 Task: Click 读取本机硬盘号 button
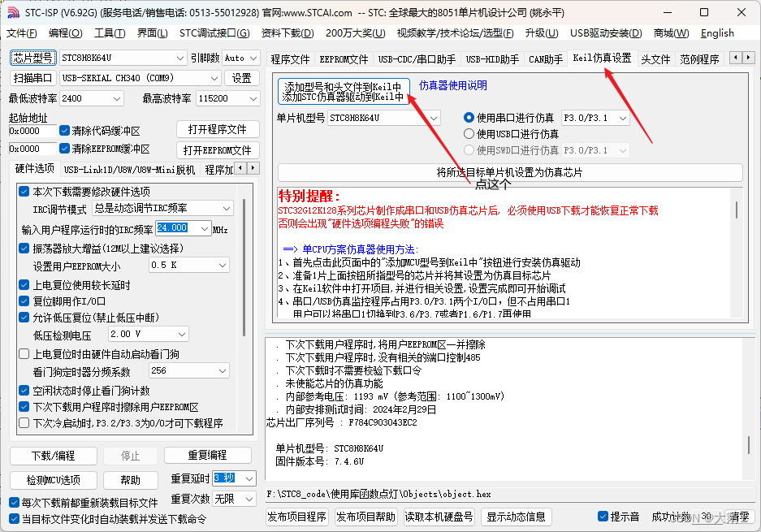click(x=439, y=517)
